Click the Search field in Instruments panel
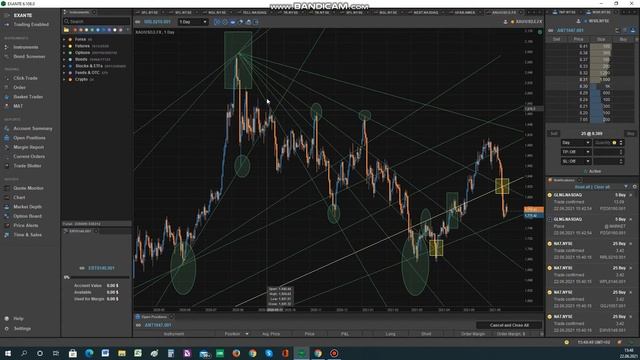 (96, 21)
